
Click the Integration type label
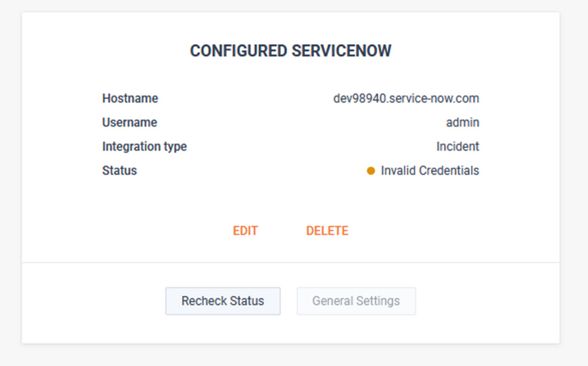(144, 147)
